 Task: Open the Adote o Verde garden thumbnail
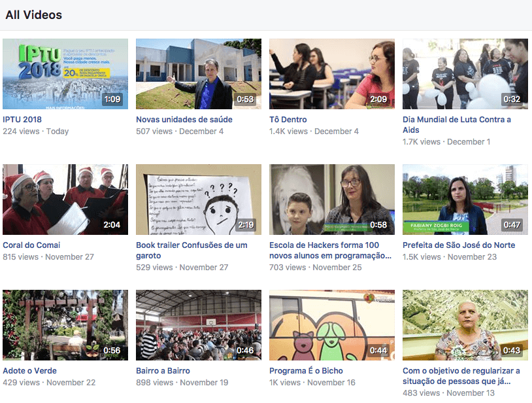tap(65, 325)
